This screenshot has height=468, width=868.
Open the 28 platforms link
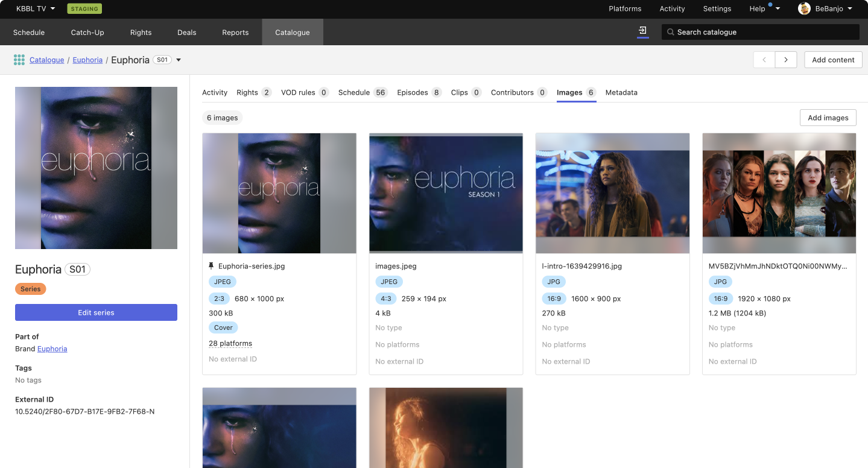[230, 343]
